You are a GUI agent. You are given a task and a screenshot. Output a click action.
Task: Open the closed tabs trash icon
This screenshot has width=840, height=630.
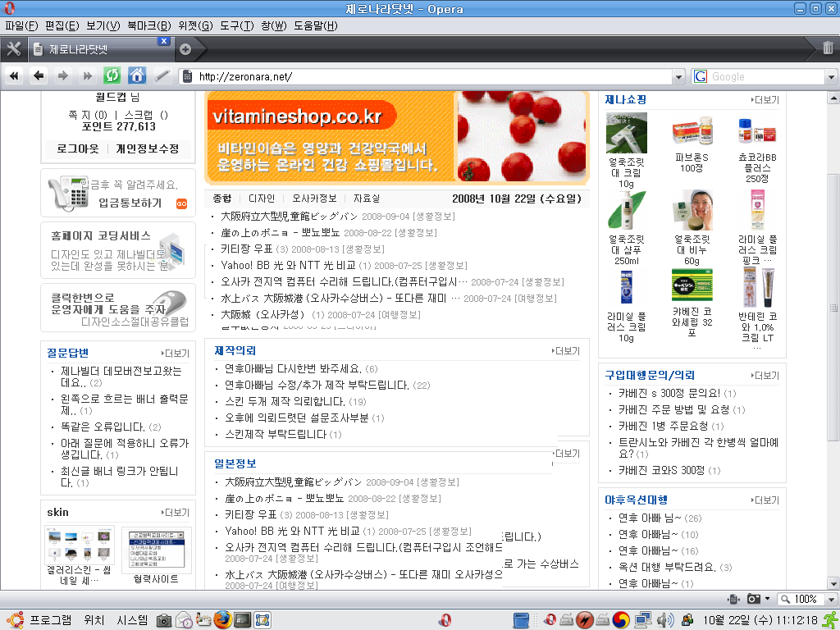(x=828, y=48)
